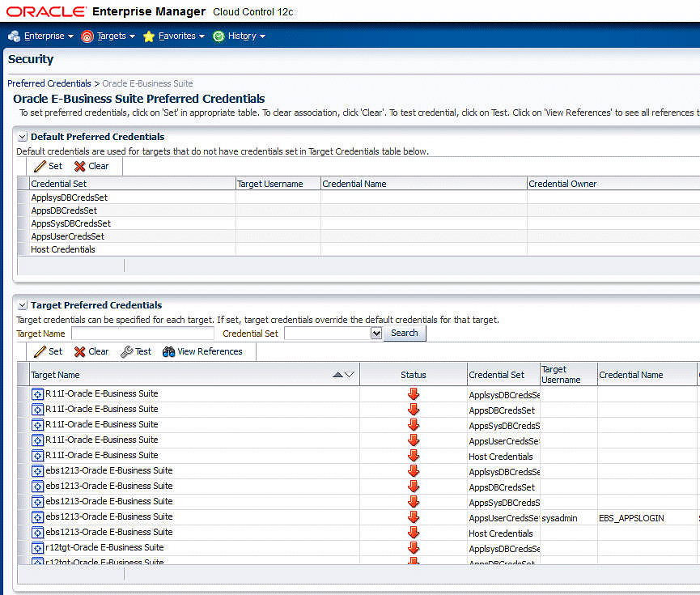
Task: Click Clear in Target Preferred Credentials toolbar
Action: click(91, 351)
